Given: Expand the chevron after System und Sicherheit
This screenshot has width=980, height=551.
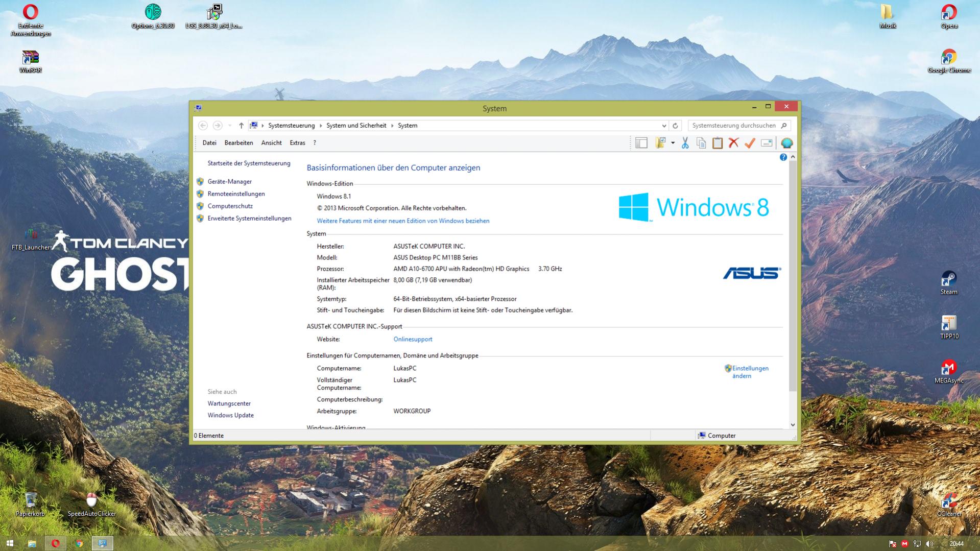Looking at the screenshot, I should pyautogui.click(x=392, y=126).
